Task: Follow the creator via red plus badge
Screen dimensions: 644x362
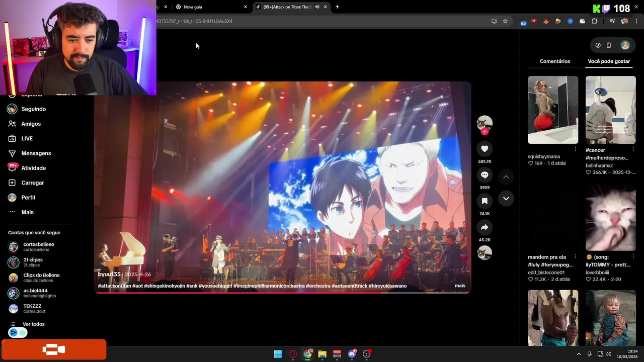Action: pyautogui.click(x=485, y=132)
